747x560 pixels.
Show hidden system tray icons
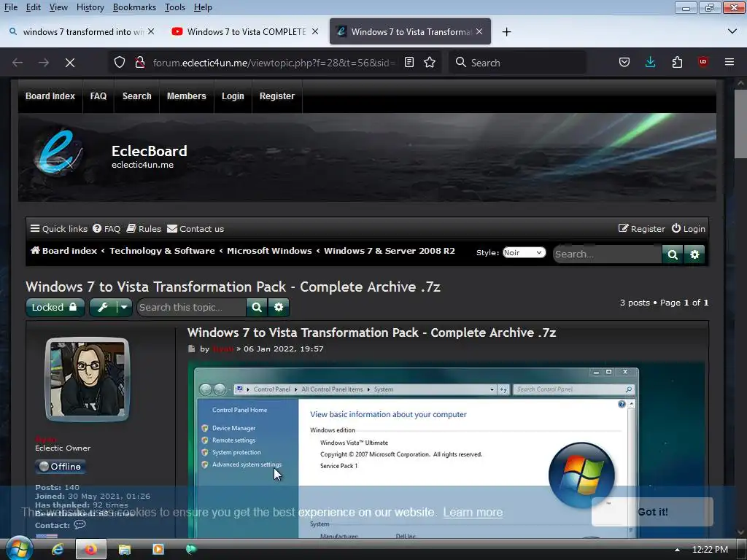(677, 550)
